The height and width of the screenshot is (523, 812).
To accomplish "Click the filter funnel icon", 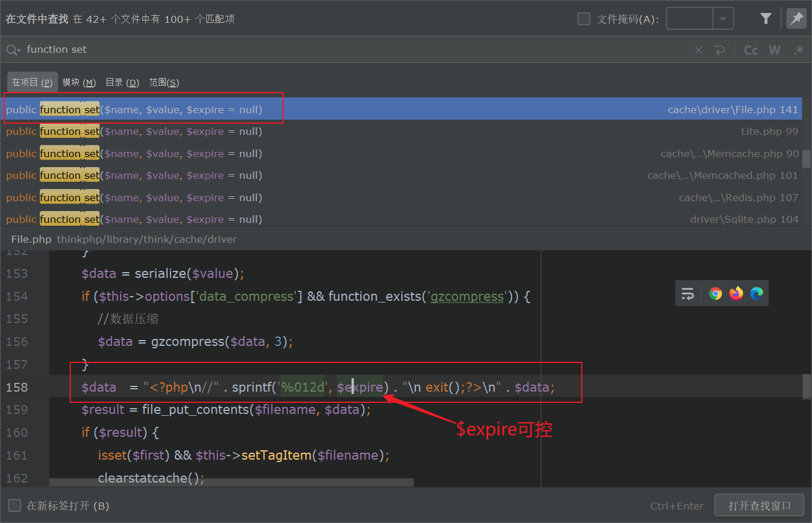I will point(766,19).
